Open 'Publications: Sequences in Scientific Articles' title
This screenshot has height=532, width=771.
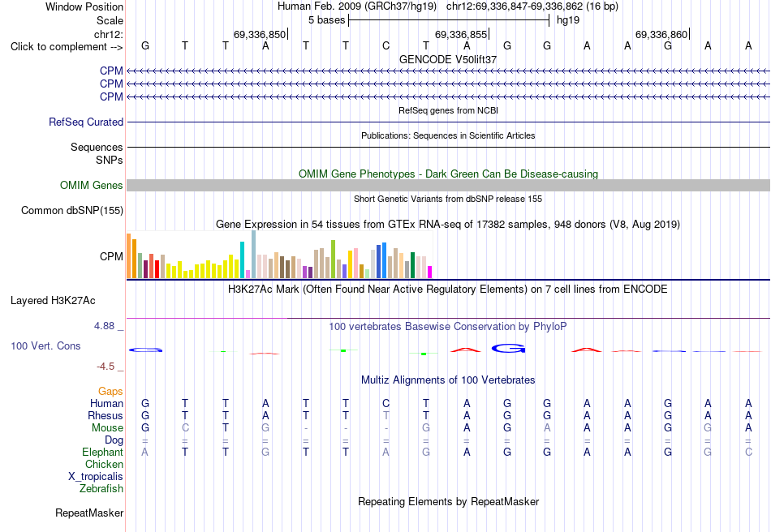click(x=448, y=135)
